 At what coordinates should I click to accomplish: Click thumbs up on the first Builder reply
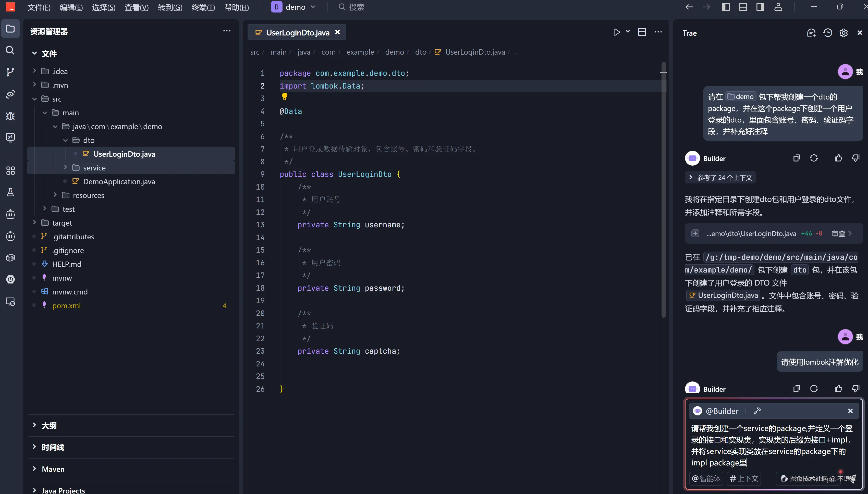coord(838,158)
